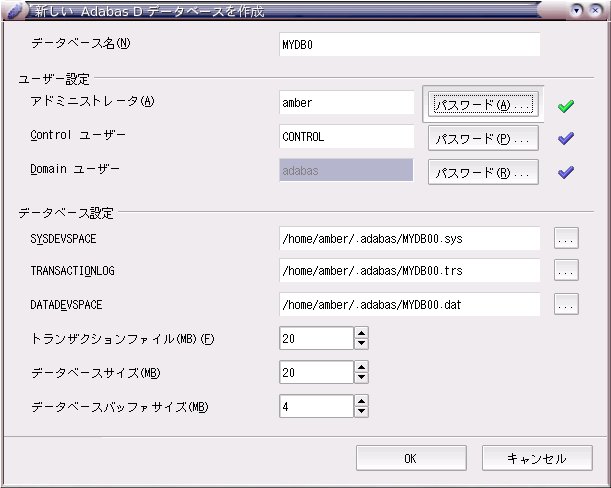The image size is (611, 488).
Task: Click the トランザクションファイル(MB)(F) label
Action: pos(122,339)
